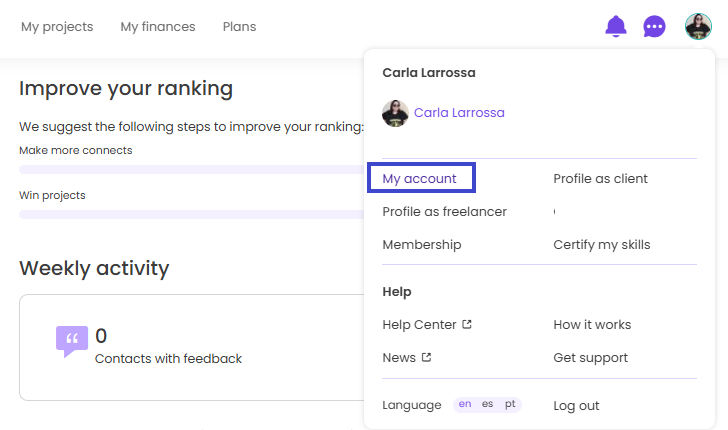Click external link icon beside News
Viewport: 728px width, 430px height.
pos(426,358)
